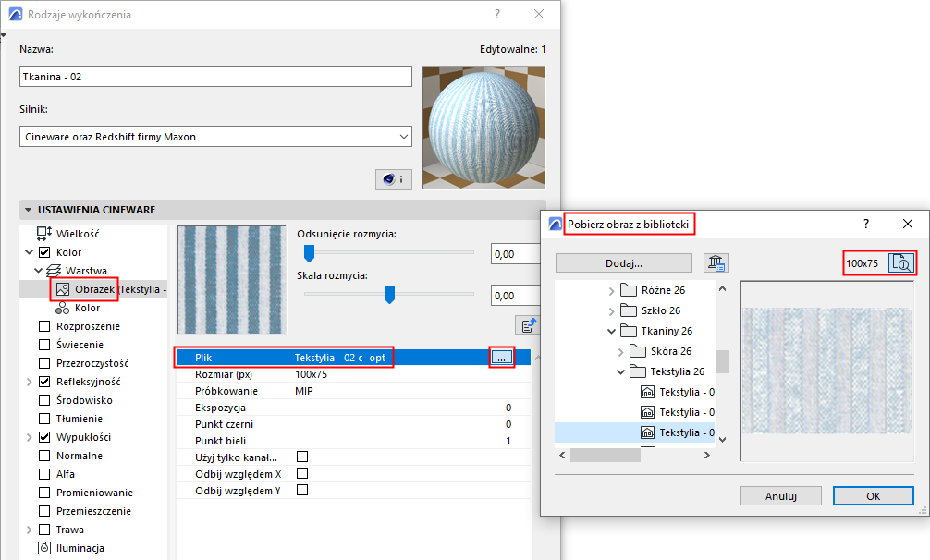
Task: Click the image info magnifier icon near 100x75
Action: pyautogui.click(x=901, y=262)
